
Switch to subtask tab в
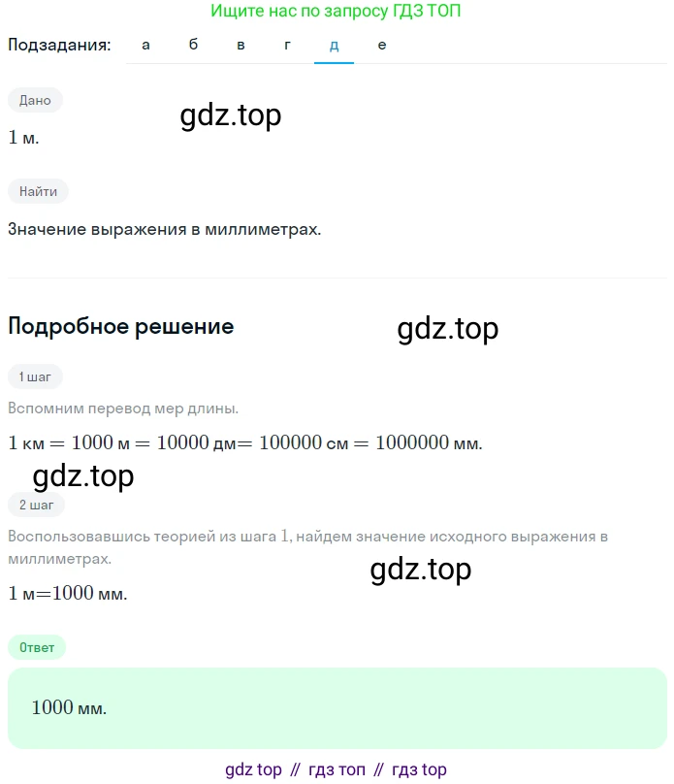pyautogui.click(x=241, y=45)
